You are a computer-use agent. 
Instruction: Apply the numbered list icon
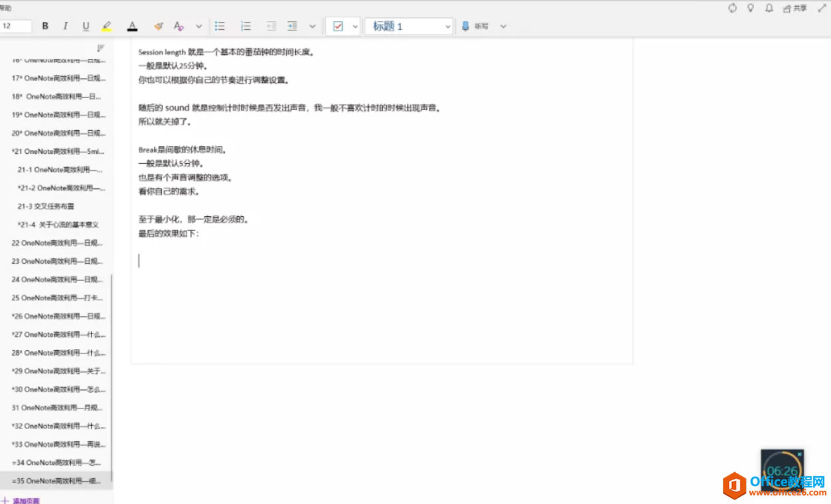(x=246, y=26)
